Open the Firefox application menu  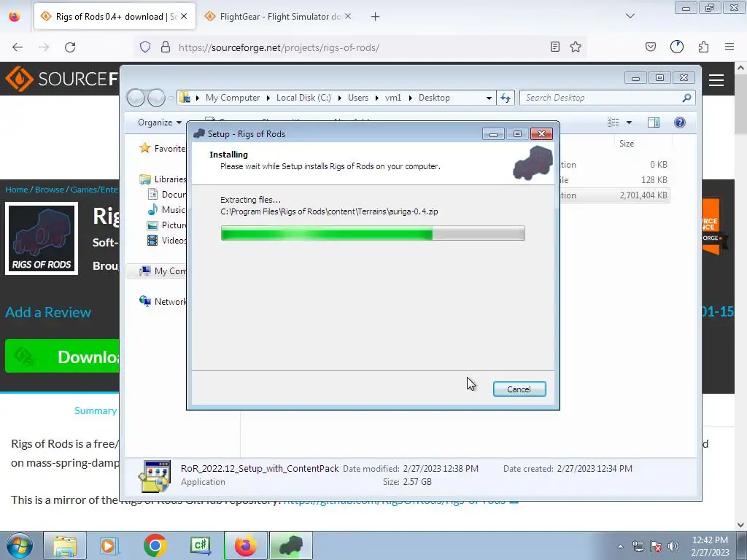click(x=729, y=47)
